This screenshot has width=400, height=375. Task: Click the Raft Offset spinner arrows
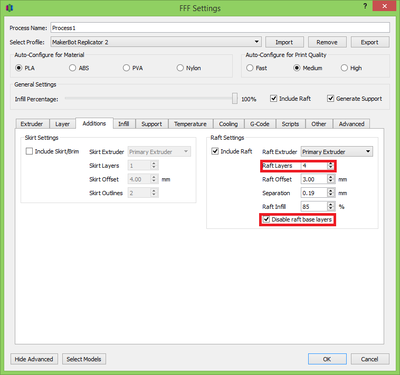(330, 179)
